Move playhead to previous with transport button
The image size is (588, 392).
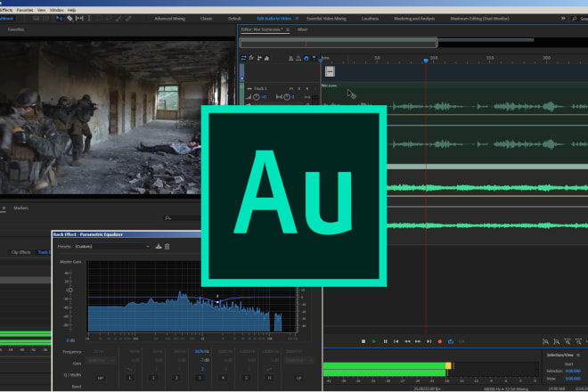[x=396, y=341]
